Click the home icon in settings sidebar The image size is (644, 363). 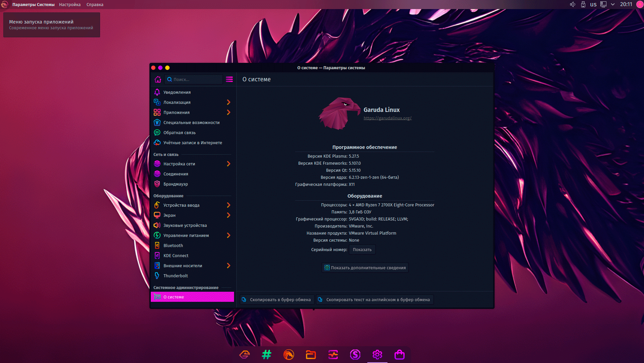tap(157, 79)
